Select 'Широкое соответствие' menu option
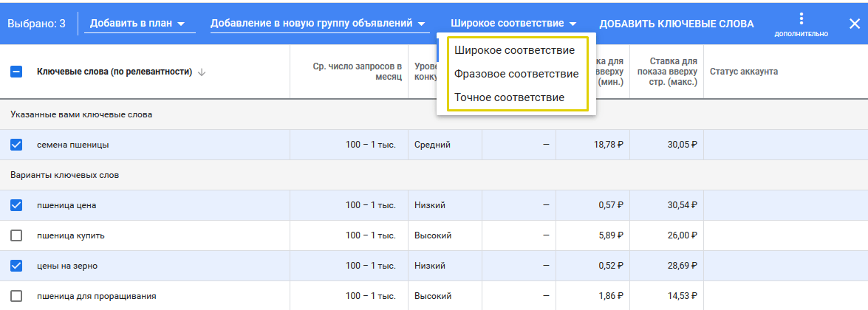The height and width of the screenshot is (310, 868). [514, 50]
